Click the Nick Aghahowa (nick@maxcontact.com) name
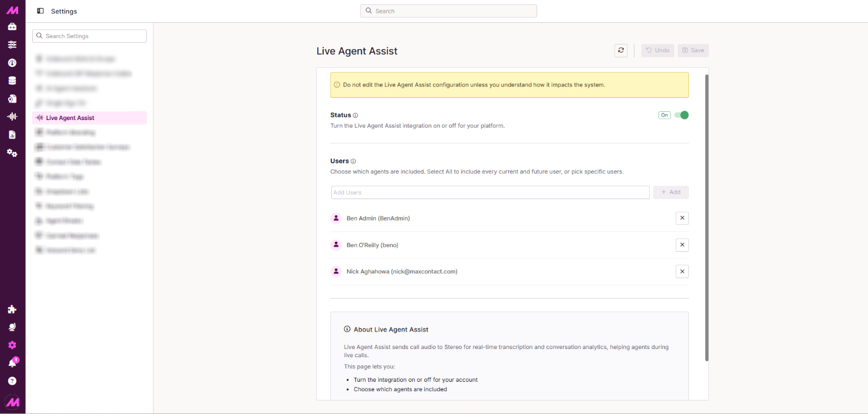868x414 pixels. 402,272
